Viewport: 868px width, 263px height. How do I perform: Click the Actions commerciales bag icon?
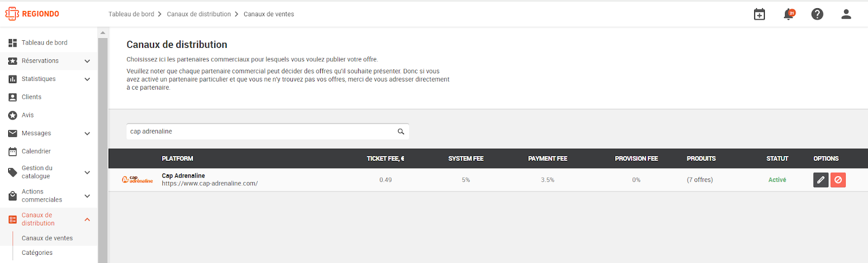point(12,196)
